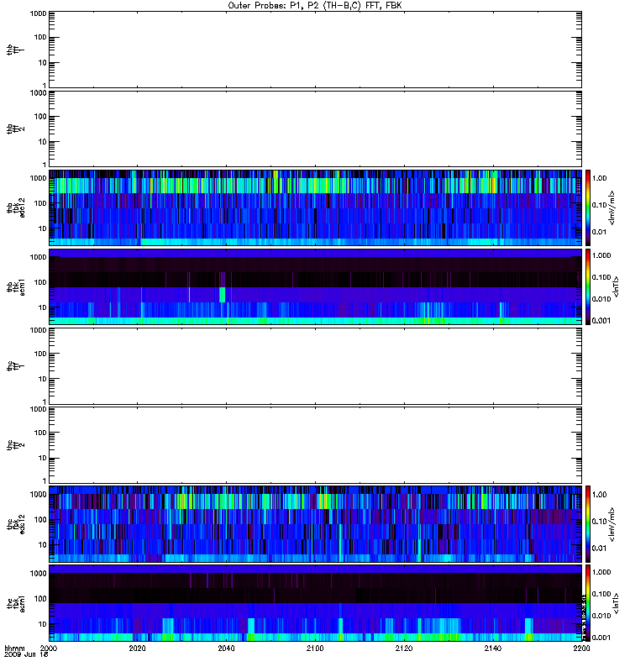This screenshot has width=630, height=672.
Task: Click the "thb fbk edc12" axis label
Action: click(15, 207)
